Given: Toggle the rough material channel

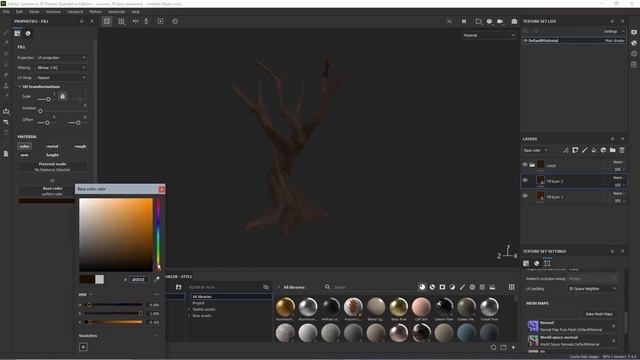Looking at the screenshot, I should [x=80, y=146].
